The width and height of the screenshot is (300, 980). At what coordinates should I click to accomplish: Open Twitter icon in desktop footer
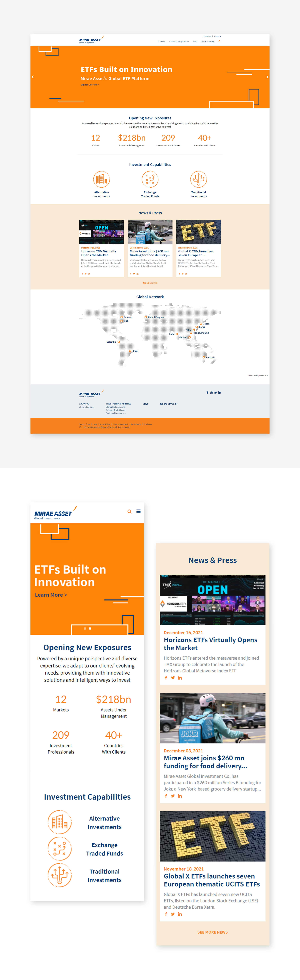[216, 393]
